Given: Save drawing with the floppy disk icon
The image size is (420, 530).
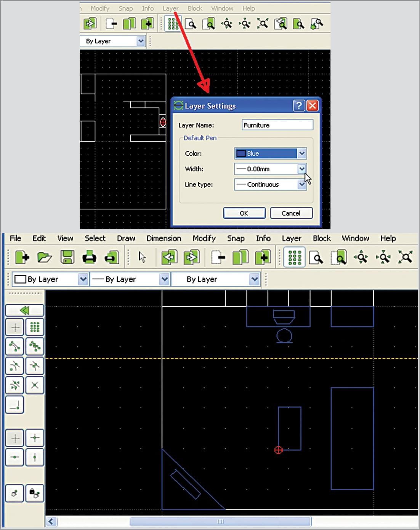Looking at the screenshot, I should tap(67, 257).
